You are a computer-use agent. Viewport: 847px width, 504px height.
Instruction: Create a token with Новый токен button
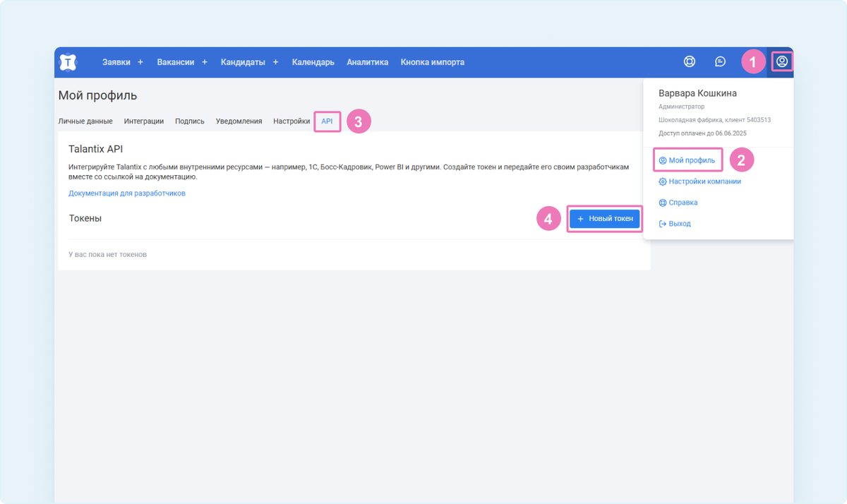point(605,219)
